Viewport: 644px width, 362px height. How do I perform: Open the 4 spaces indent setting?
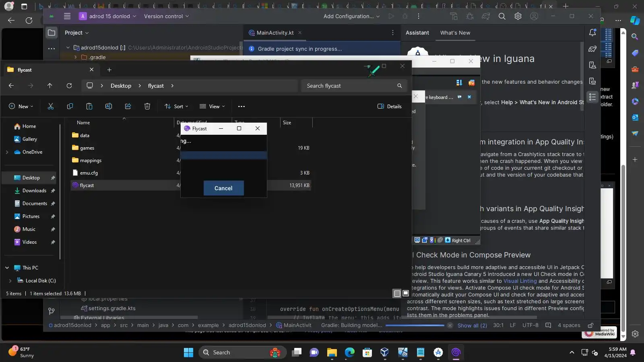click(569, 325)
